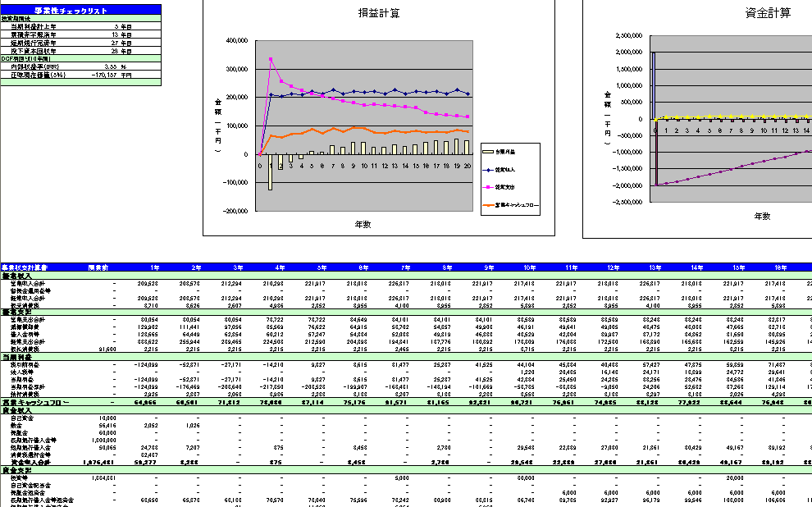This screenshot has width=812, height=507.
Task: Click the 開業前 column header
Action: click(98, 267)
